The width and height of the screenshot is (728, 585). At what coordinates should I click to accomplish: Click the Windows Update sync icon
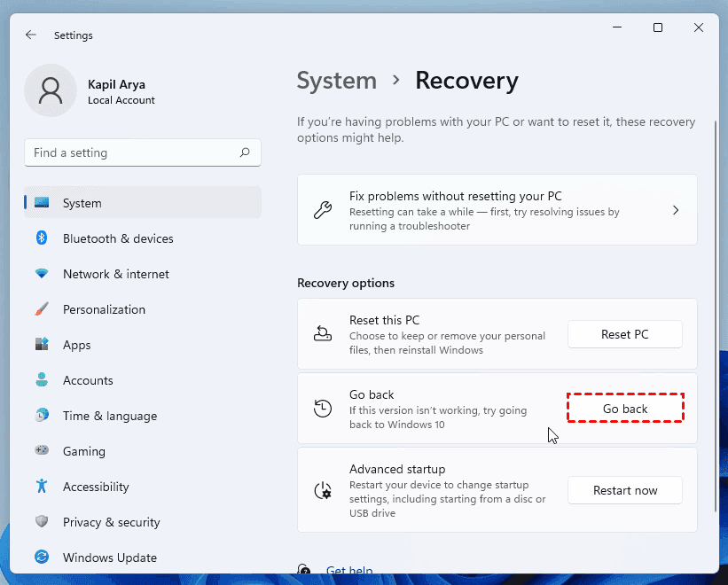(x=42, y=558)
